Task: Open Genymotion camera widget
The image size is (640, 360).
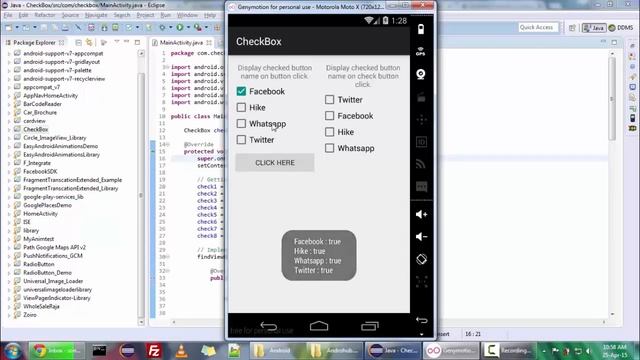Action: click(x=421, y=74)
